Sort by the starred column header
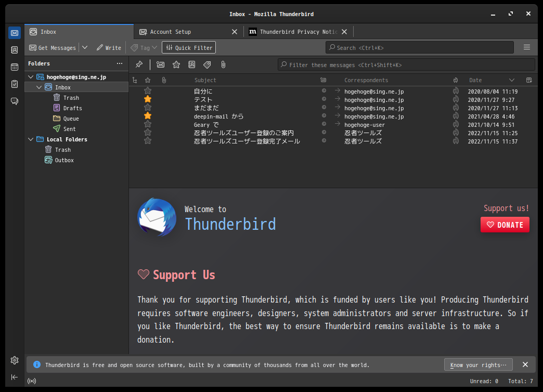This screenshot has width=543, height=392. coord(148,81)
